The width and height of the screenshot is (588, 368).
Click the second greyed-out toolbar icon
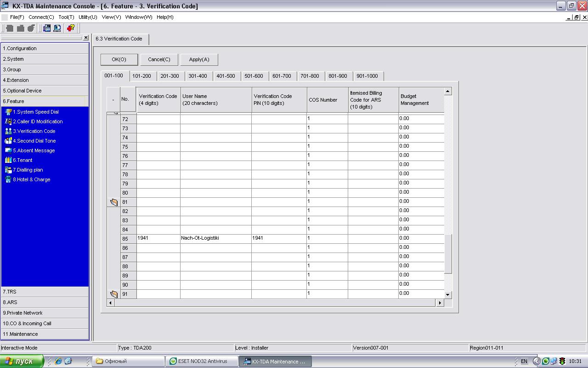point(21,28)
